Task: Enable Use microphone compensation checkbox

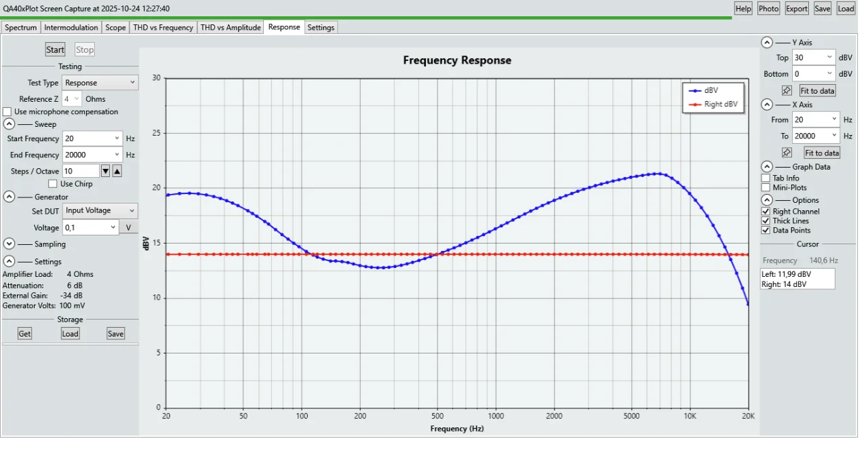Action: pyautogui.click(x=7, y=112)
